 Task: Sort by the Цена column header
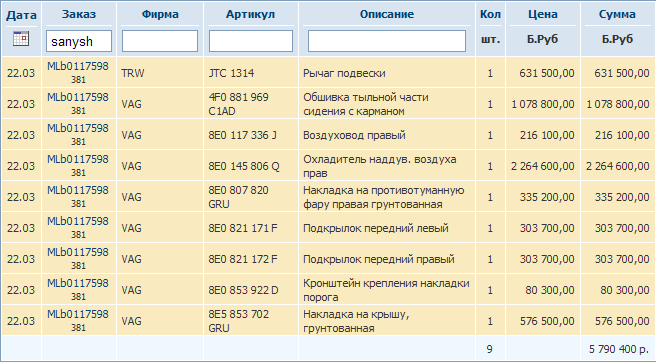(x=543, y=14)
